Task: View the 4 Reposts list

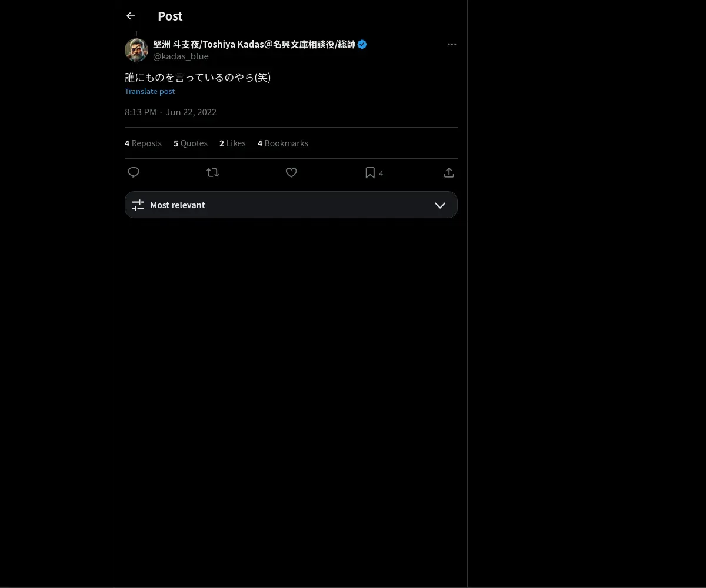Action: click(143, 143)
